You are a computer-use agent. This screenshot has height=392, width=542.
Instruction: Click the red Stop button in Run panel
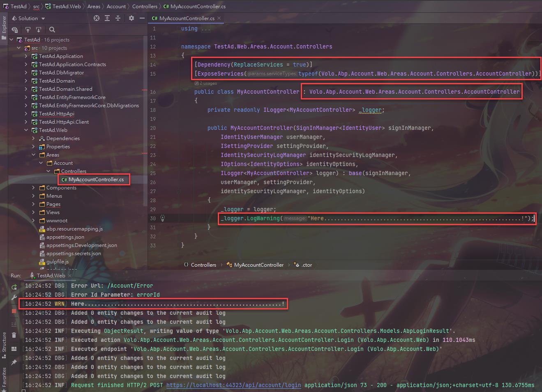coord(14,311)
